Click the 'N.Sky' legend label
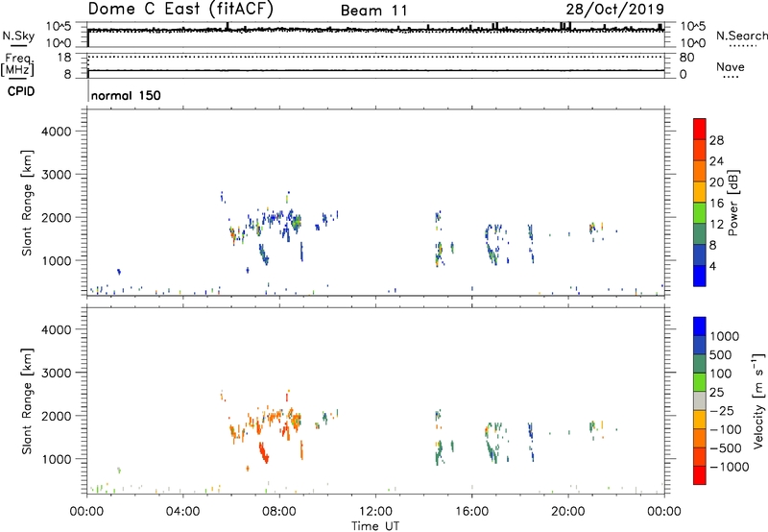 (18, 36)
